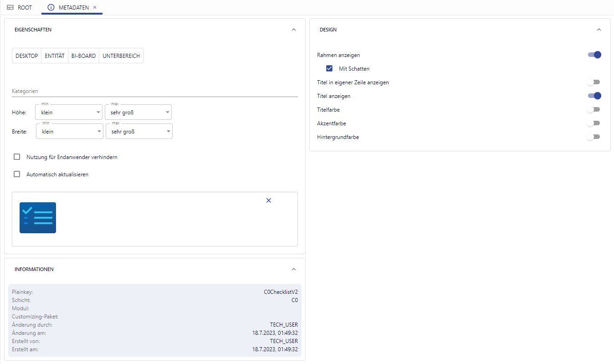Collapse the Informationen panel chevron

294,269
